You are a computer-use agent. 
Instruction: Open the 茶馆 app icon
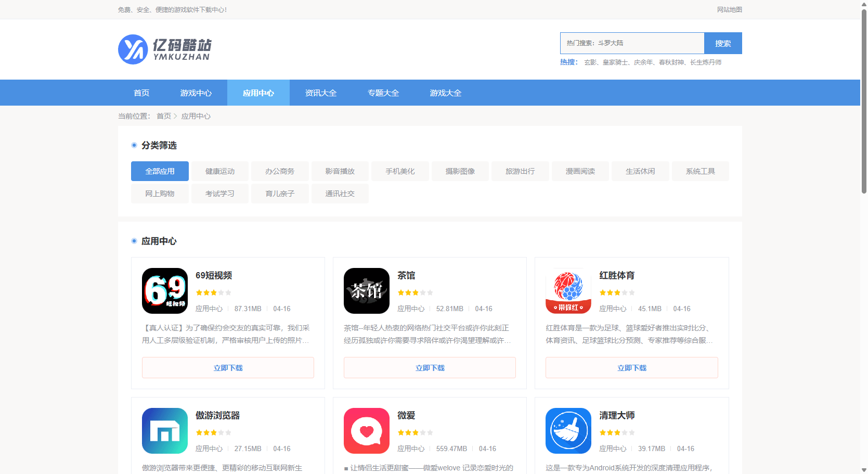(x=367, y=291)
